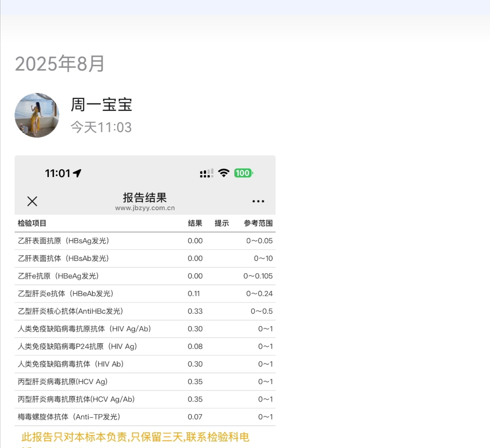The height and width of the screenshot is (448, 490).
Task: Click the 提示 column header
Action: click(x=222, y=223)
